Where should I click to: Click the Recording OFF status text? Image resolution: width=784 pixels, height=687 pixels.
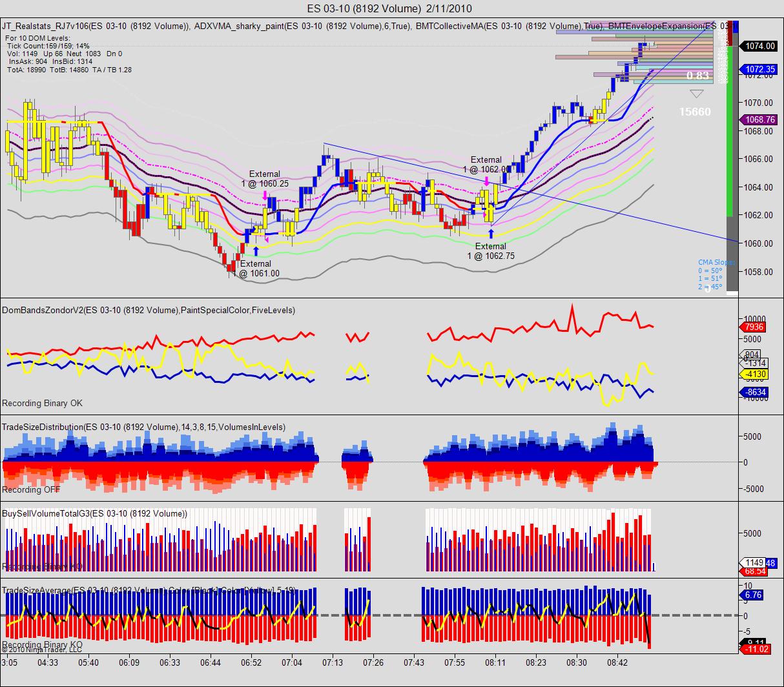coord(31,489)
